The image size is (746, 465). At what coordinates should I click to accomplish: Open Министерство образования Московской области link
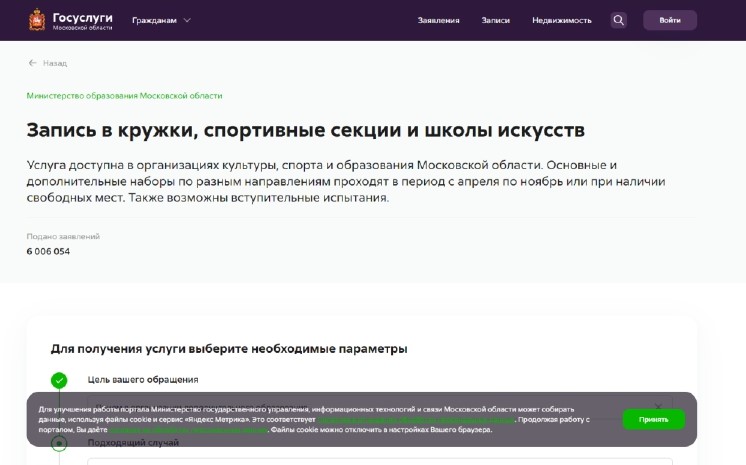[124, 96]
